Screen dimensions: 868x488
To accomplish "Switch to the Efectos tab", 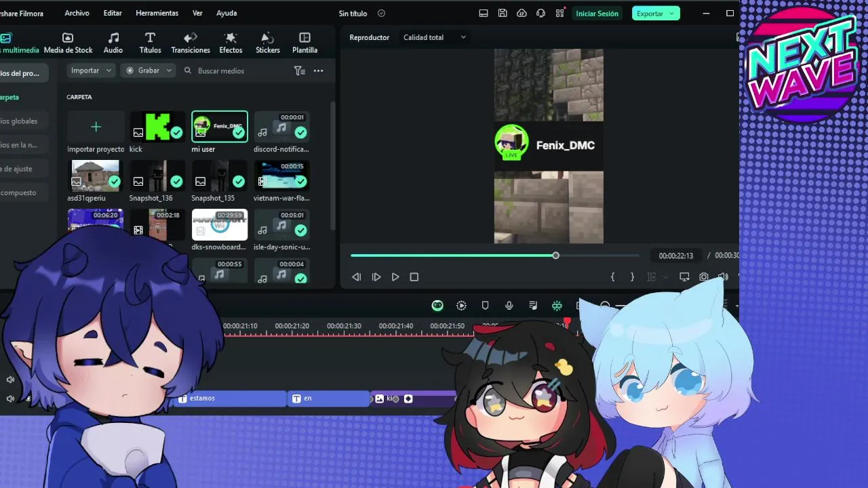I will coord(231,43).
